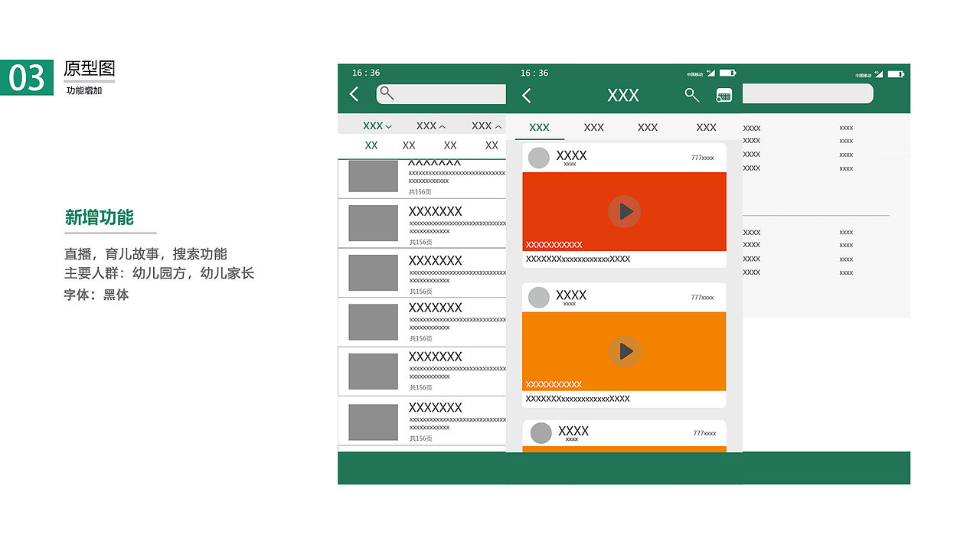Click the battery indicator in the status bar
Image resolution: width=980 pixels, height=551 pixels.
pos(728,72)
